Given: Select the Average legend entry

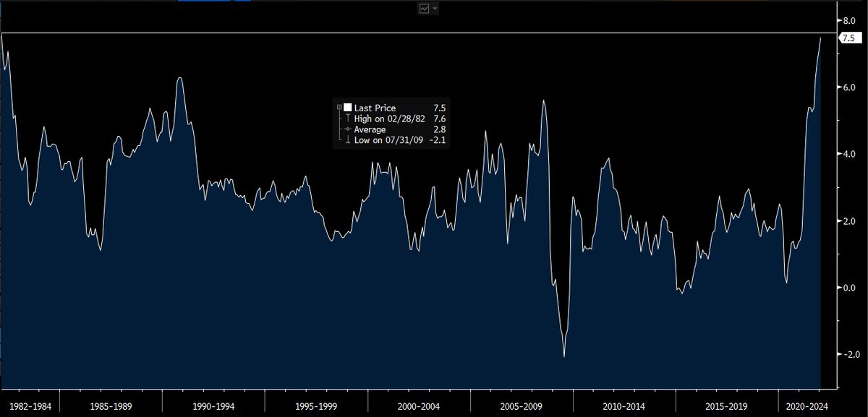Looking at the screenshot, I should pos(370,129).
